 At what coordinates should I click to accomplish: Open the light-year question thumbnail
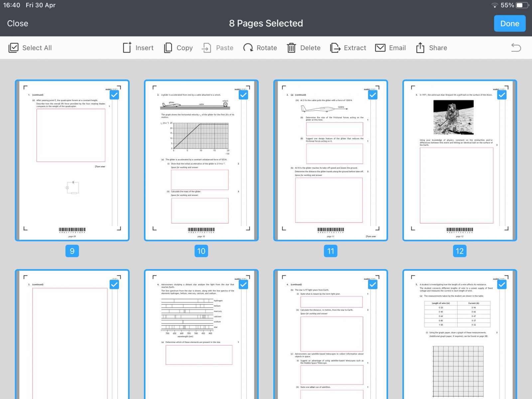pyautogui.click(x=331, y=334)
